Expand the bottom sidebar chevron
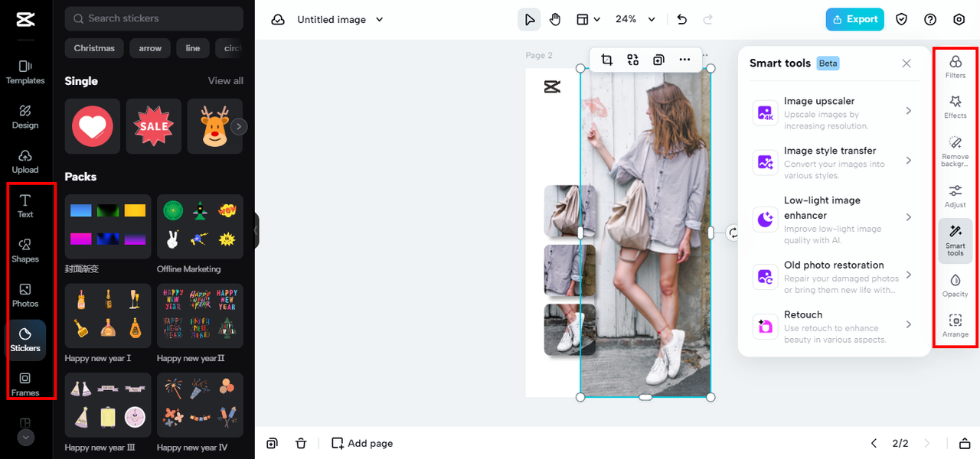The image size is (980, 459). point(25,438)
